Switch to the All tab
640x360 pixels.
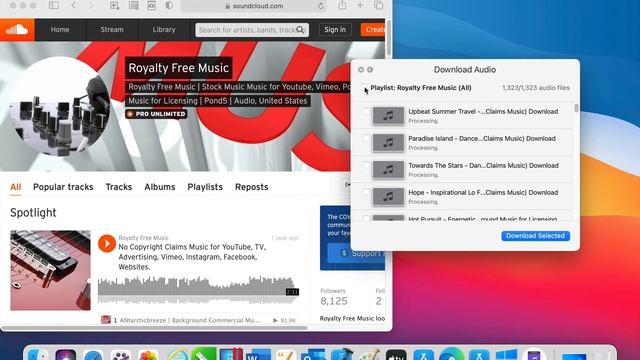click(x=16, y=187)
